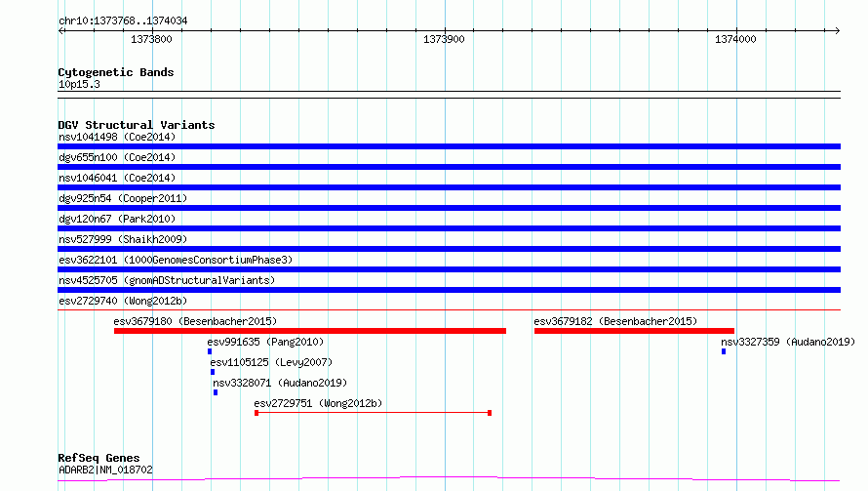Viewport: 868px width, 491px height.
Task: Open the nsv1046041 (Coe2014) variant label
Action: 117,178
